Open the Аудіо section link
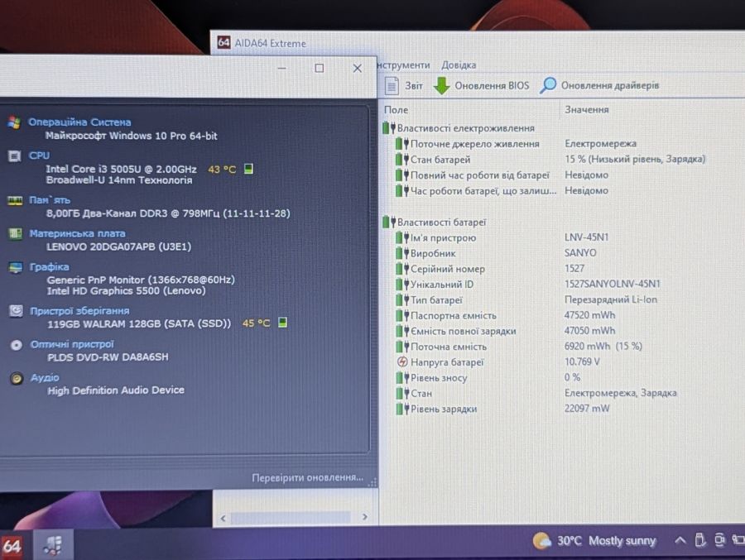Viewport: 745px width, 560px height. [45, 378]
